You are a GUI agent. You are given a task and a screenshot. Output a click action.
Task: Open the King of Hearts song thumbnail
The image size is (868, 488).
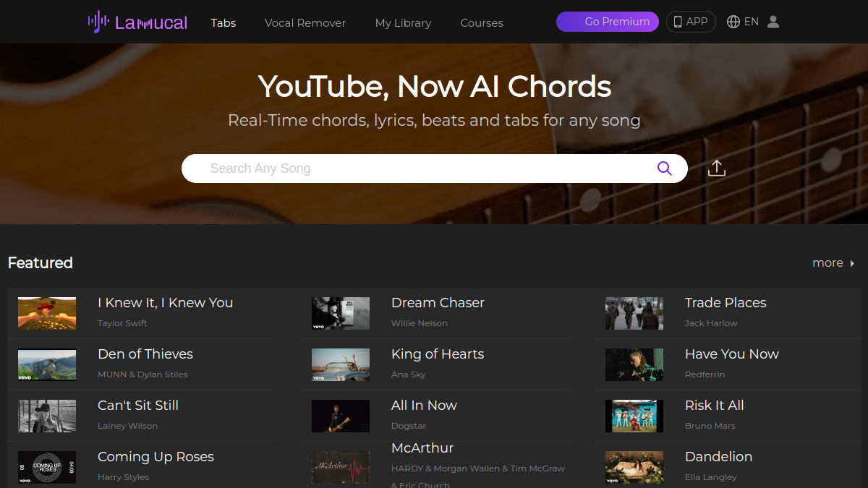point(341,364)
